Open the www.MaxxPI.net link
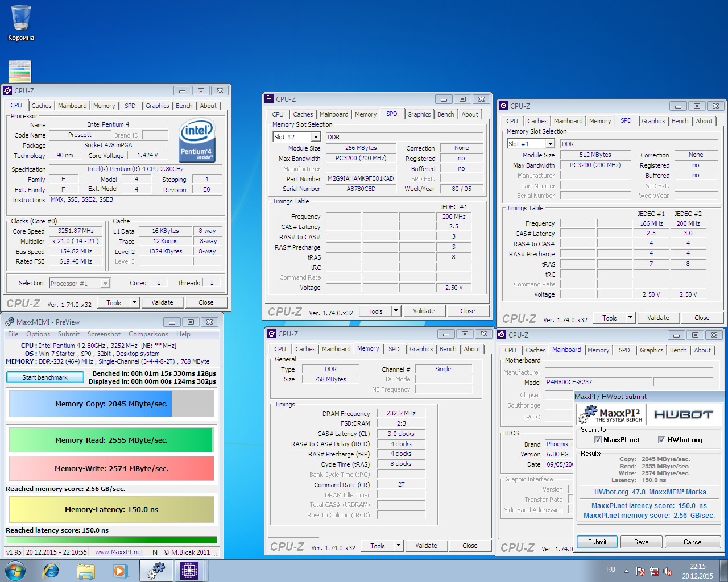This screenshot has width=728, height=582. (x=119, y=552)
